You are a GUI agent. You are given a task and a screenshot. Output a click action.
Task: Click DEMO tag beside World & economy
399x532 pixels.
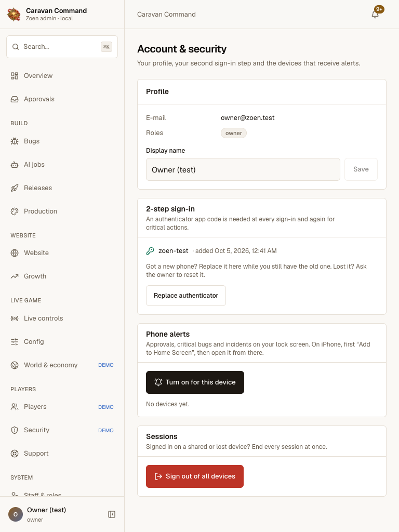[106, 365]
